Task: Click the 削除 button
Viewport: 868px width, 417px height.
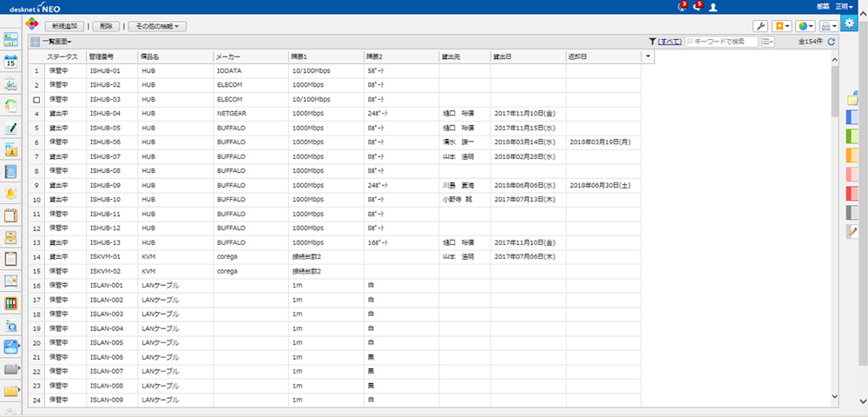Action: coord(106,26)
